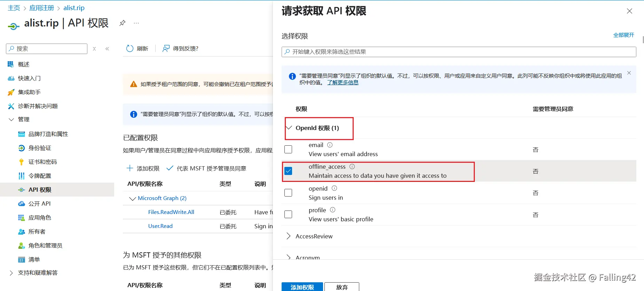Select 清单 label in sidebar menu
Screen dimensions: 644x291
coord(34,259)
